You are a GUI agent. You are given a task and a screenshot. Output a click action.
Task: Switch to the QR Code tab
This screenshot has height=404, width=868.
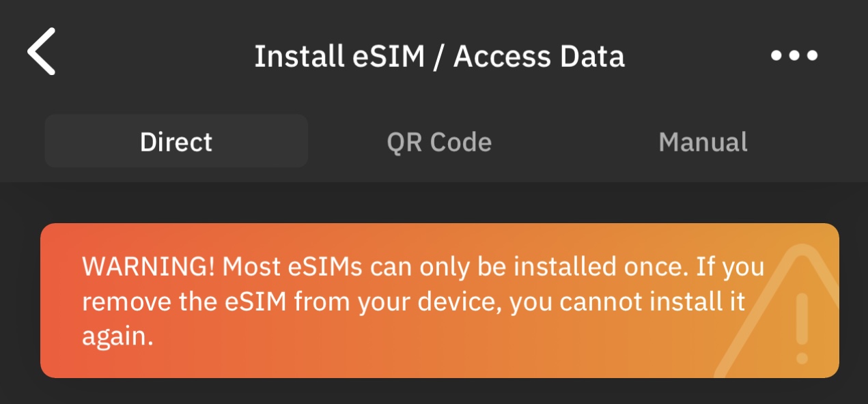(439, 142)
